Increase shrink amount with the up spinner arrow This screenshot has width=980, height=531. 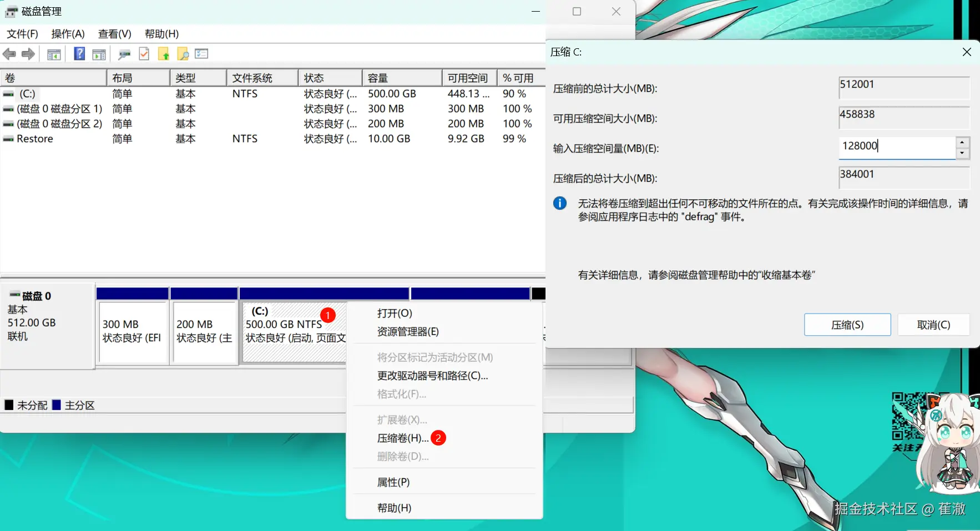click(x=962, y=143)
